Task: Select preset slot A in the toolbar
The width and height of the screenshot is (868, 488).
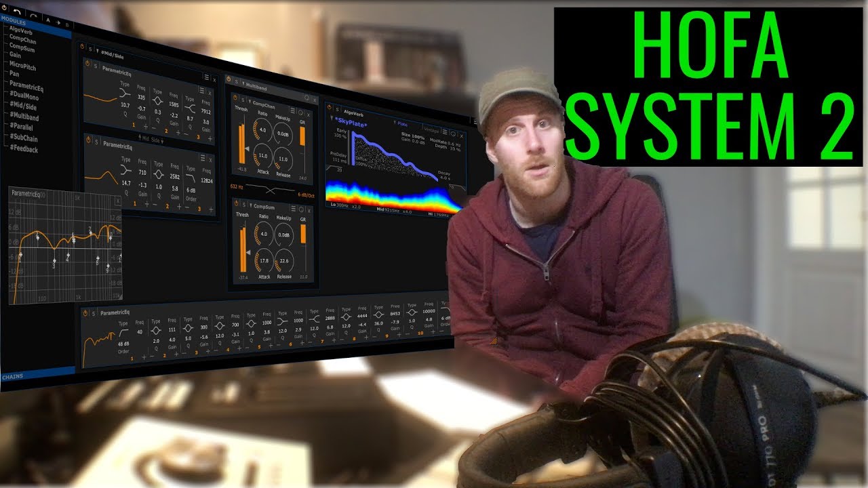Action: 48,20
